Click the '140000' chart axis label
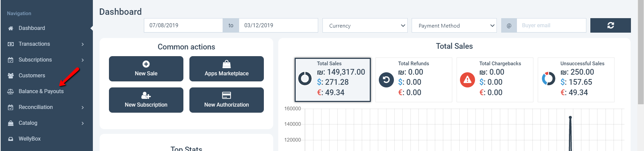Screen dimensions: 644x151 pos(293,124)
